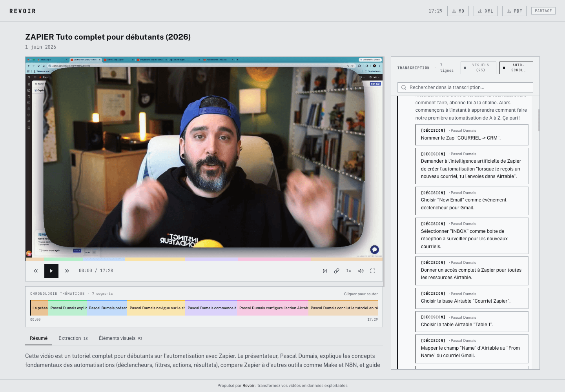Click the summary paragraph 'Cette vidéo est un tutoriel complet'
This screenshot has width=565, height=392.
[202, 360]
